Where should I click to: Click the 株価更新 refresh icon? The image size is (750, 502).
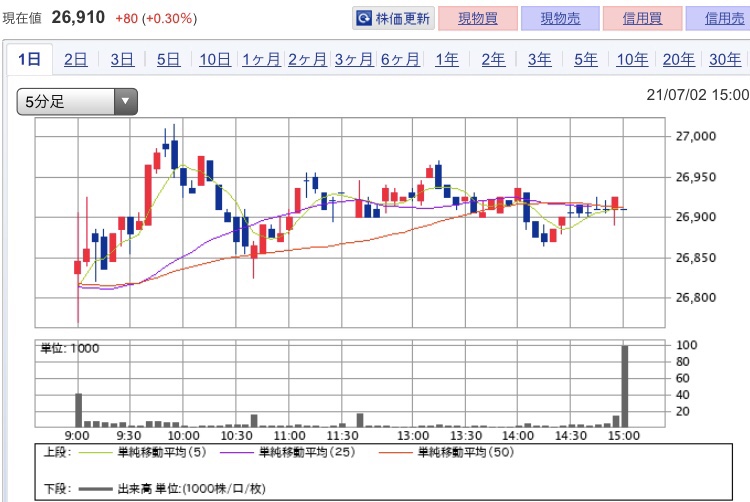364,19
